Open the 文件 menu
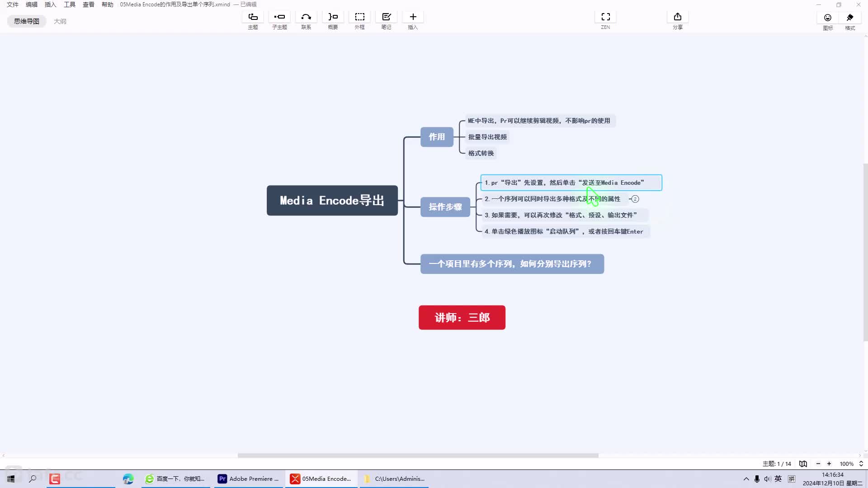Screen dimensions: 868x488 (13, 5)
